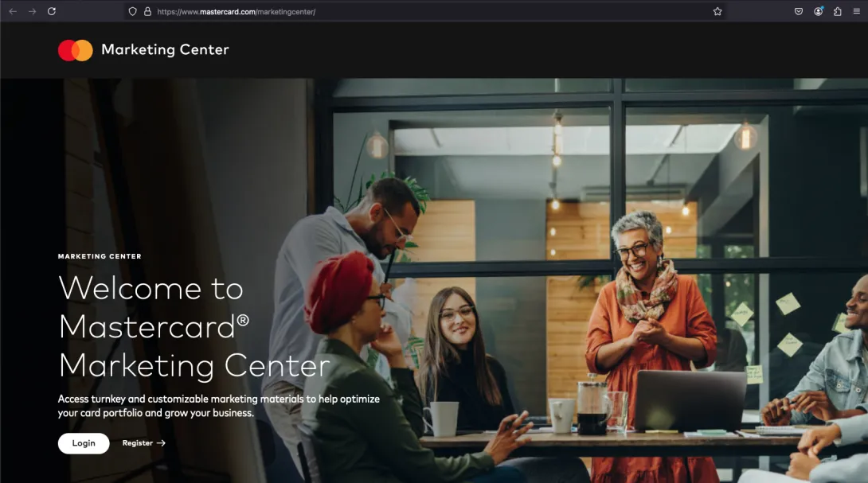This screenshot has height=483, width=868.
Task: Go back to the previous page
Action: 13,11
